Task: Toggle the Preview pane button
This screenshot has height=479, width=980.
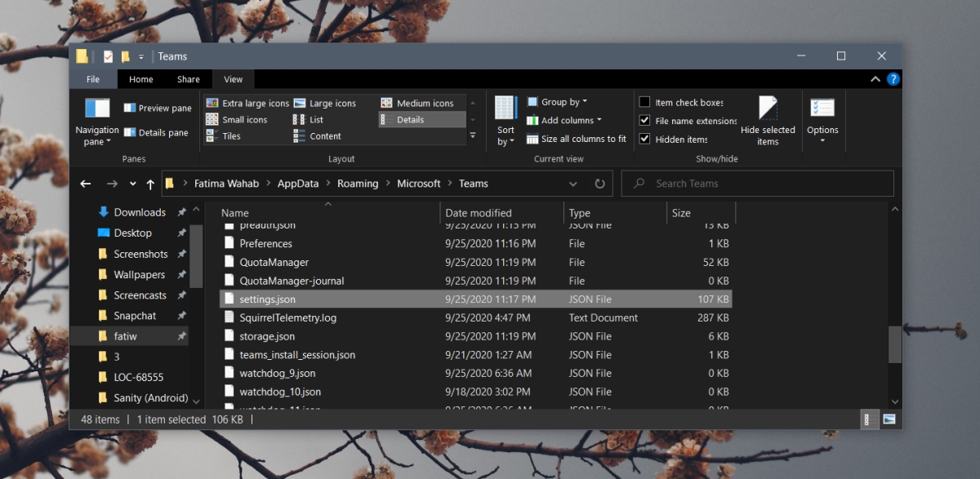Action: [x=158, y=108]
